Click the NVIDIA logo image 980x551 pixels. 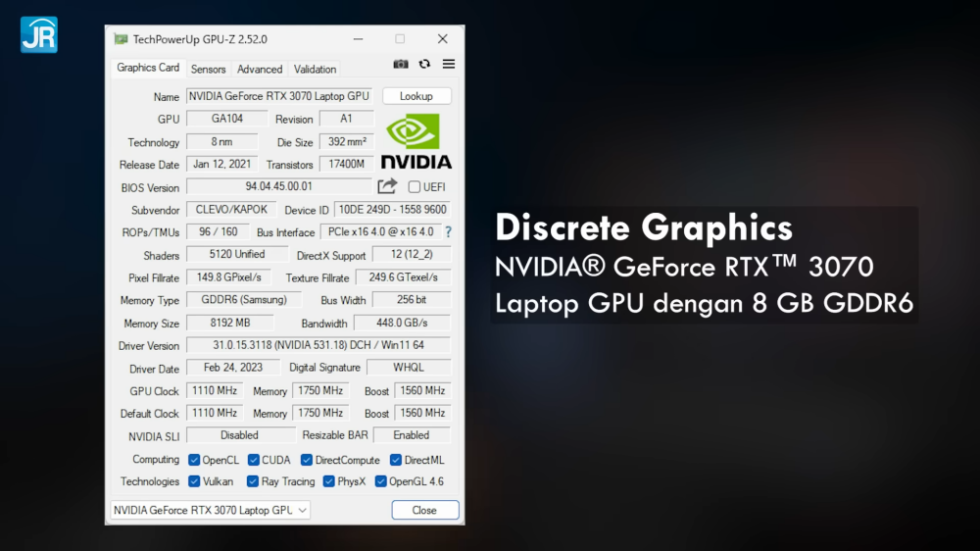[416, 141]
